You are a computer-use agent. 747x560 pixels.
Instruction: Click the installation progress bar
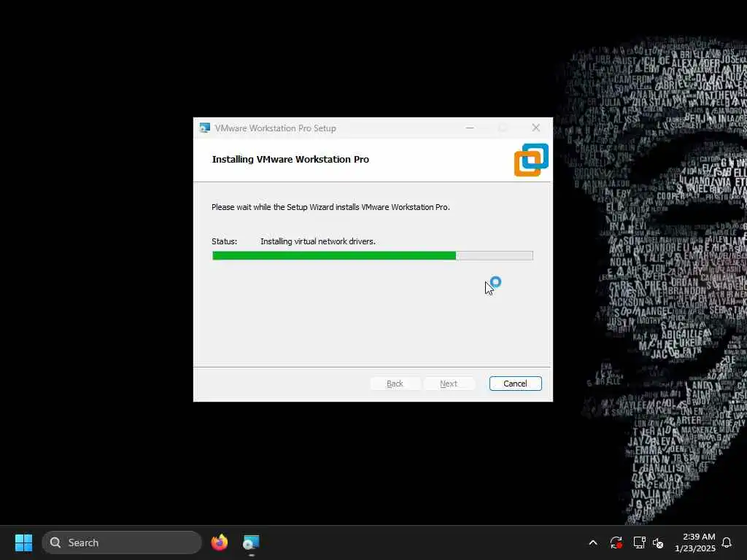[373, 256]
